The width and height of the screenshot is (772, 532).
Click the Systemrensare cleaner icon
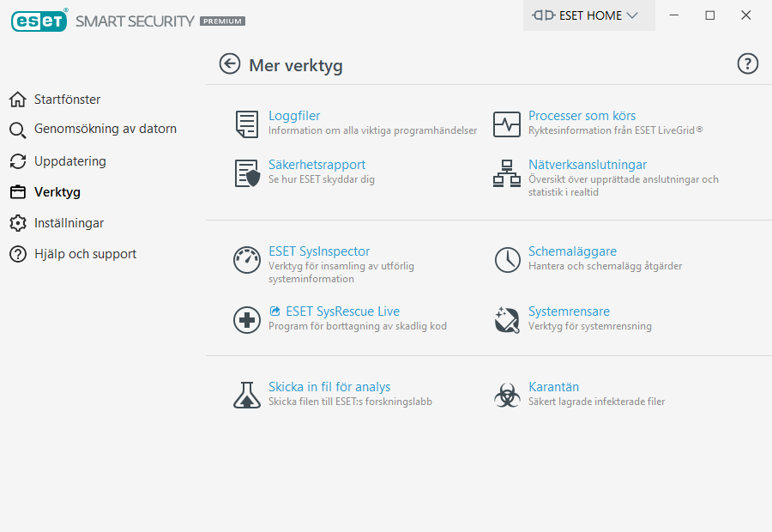pyautogui.click(x=507, y=320)
